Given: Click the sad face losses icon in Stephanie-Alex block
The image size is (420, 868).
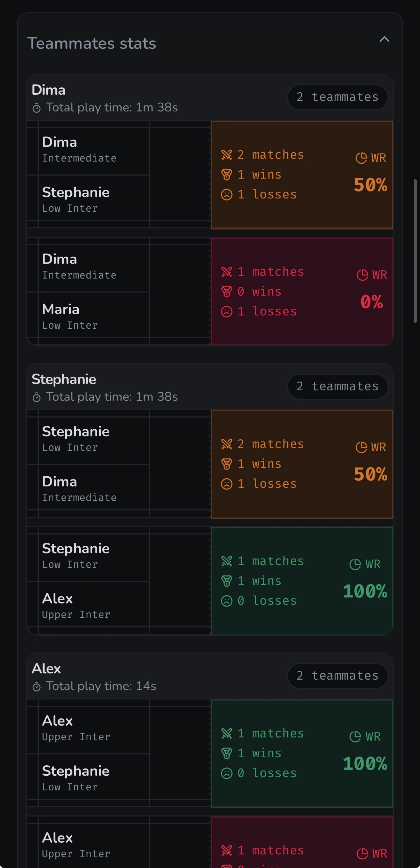Looking at the screenshot, I should 226,600.
